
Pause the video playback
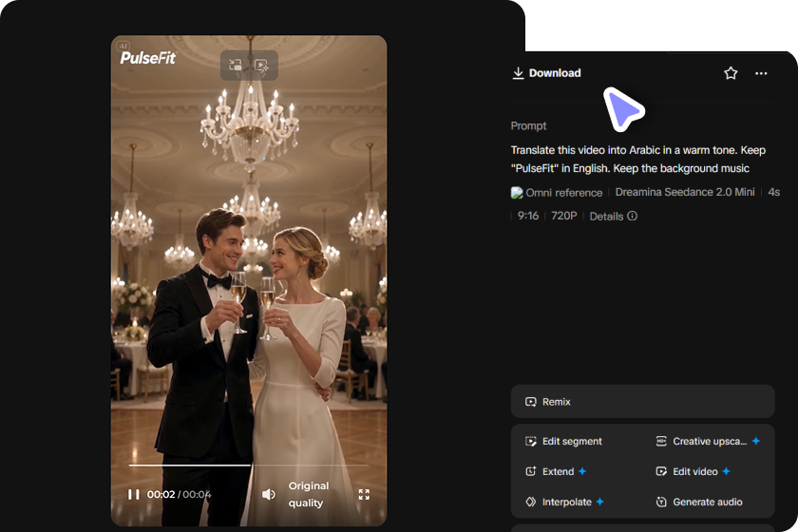[x=133, y=494]
